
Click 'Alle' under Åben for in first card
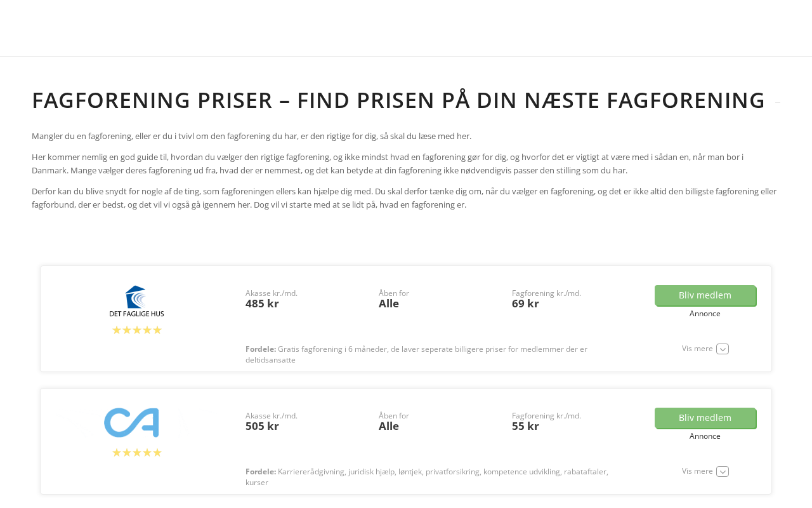point(389,304)
